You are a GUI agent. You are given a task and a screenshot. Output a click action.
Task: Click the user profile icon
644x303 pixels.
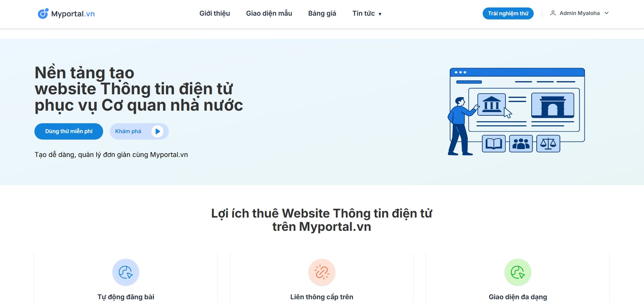553,13
